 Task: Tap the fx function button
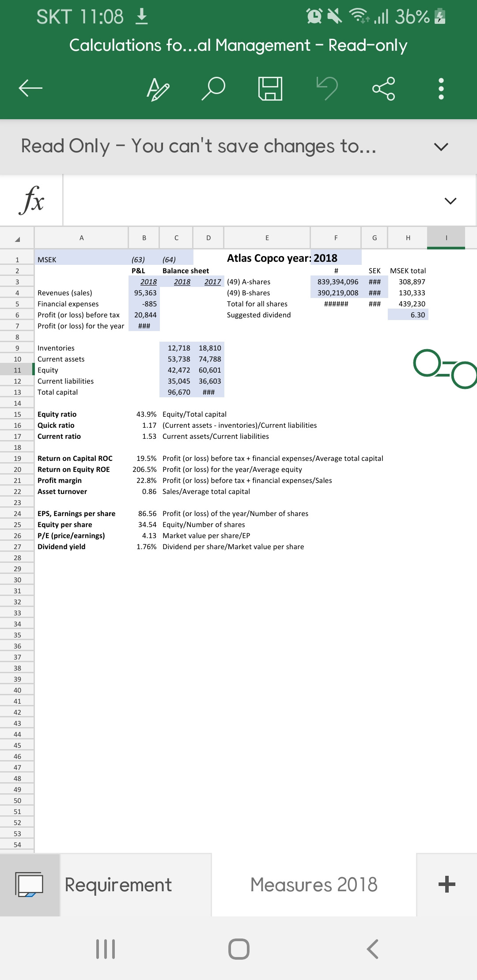[31, 200]
